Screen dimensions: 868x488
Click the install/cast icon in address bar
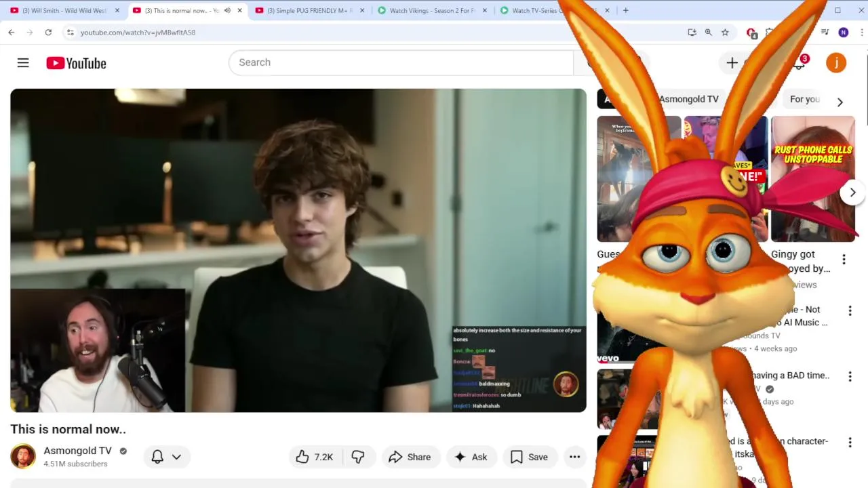tap(692, 32)
